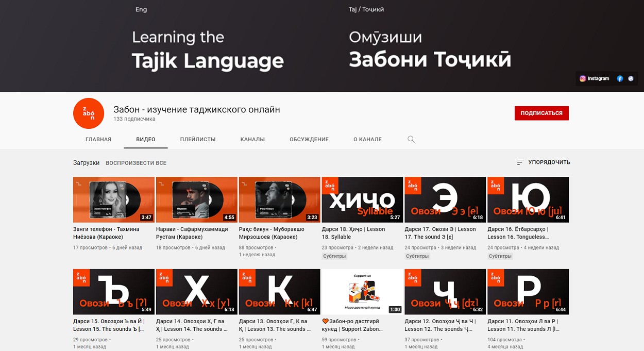This screenshot has height=351, width=644.
Task: Open the Instagram link in the banner
Action: (595, 78)
